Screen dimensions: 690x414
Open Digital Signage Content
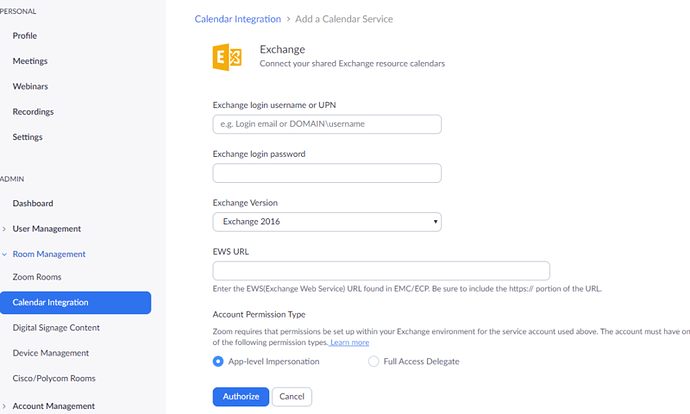coord(56,327)
